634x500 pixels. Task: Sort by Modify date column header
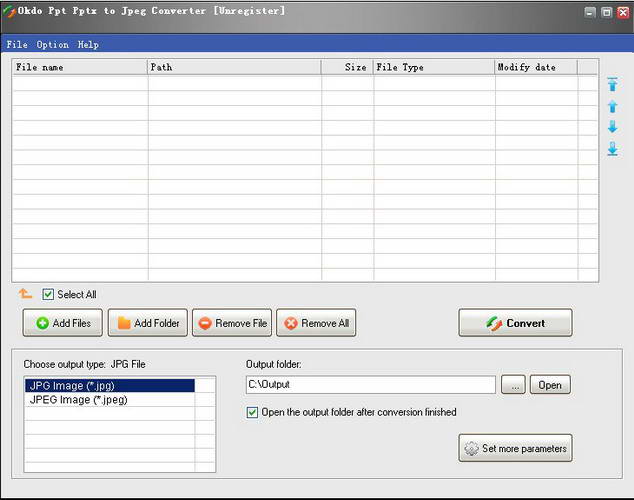536,67
